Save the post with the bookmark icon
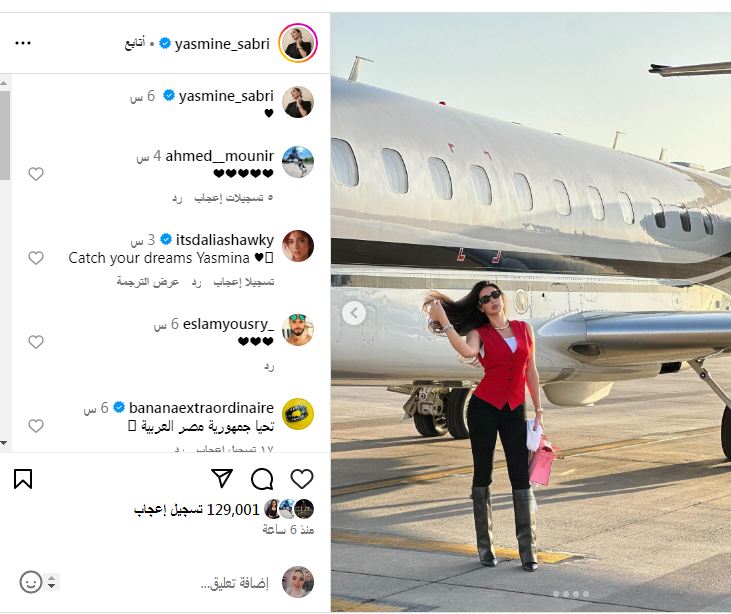Screen dimensions: 731x614 (x=23, y=479)
